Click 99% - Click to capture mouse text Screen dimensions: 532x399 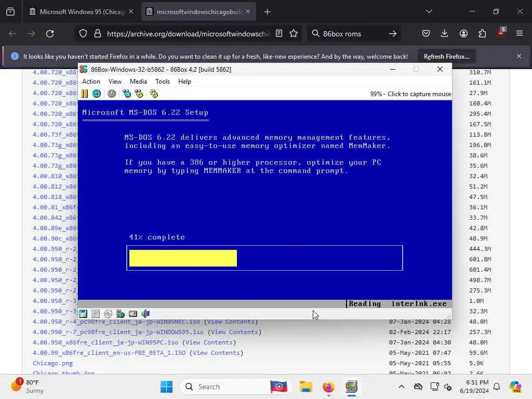click(x=410, y=94)
